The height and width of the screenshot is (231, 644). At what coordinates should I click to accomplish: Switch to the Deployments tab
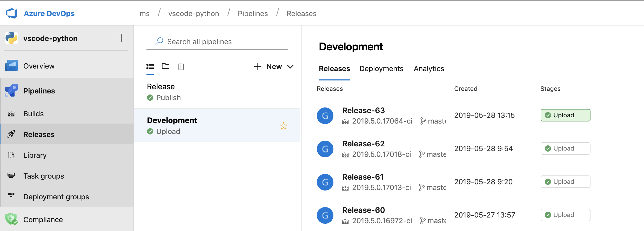point(381,69)
